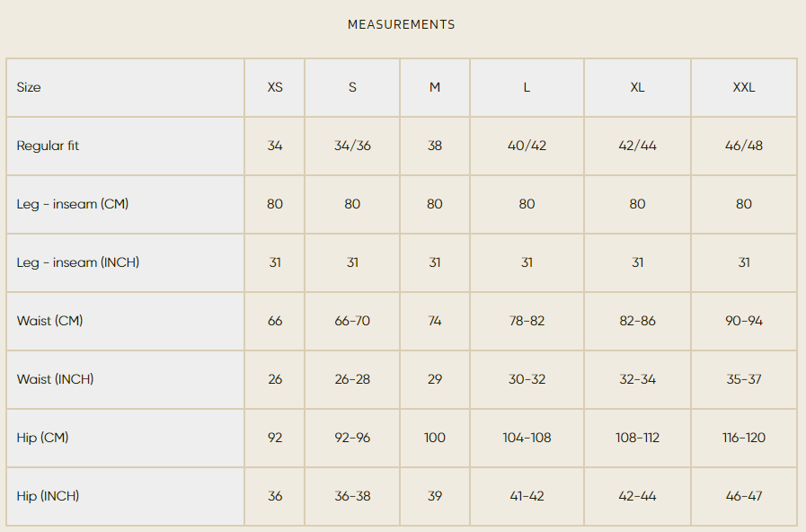806x532 pixels.
Task: Click the Waist (CM) row label
Action: point(50,321)
